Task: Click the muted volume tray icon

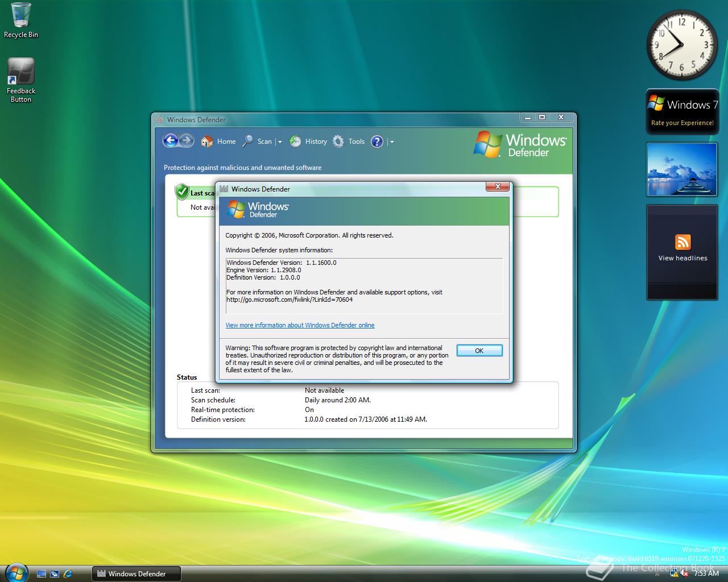Action: (x=685, y=573)
